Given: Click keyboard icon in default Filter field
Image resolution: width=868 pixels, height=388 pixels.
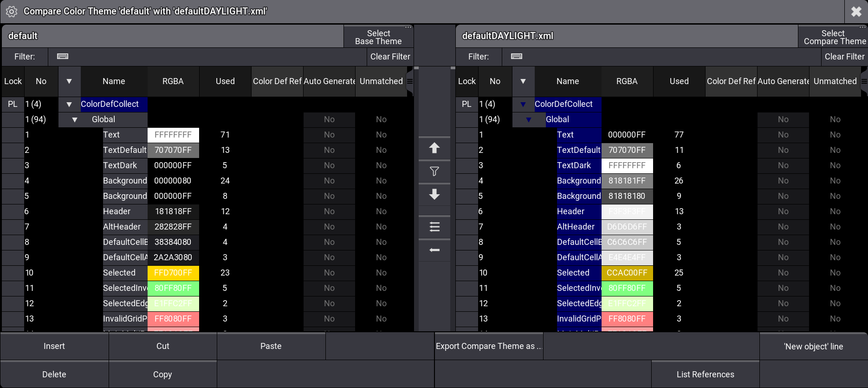Looking at the screenshot, I should pyautogui.click(x=63, y=56).
